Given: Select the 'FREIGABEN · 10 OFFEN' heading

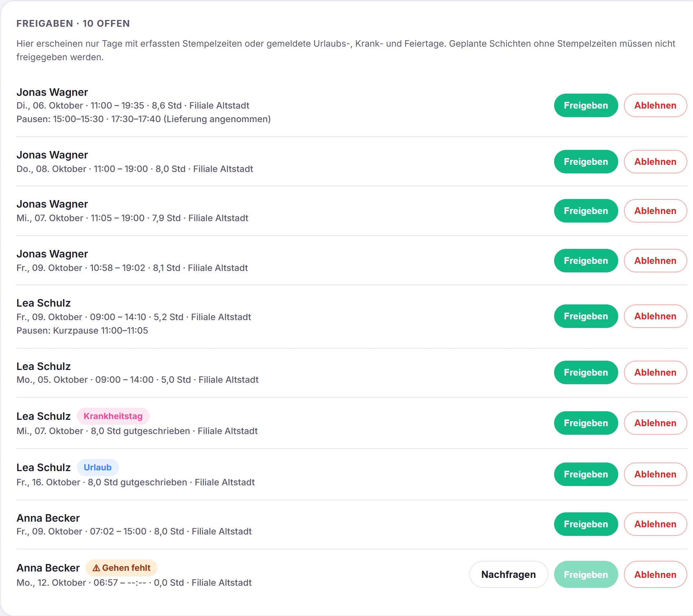Looking at the screenshot, I should click(x=73, y=24).
